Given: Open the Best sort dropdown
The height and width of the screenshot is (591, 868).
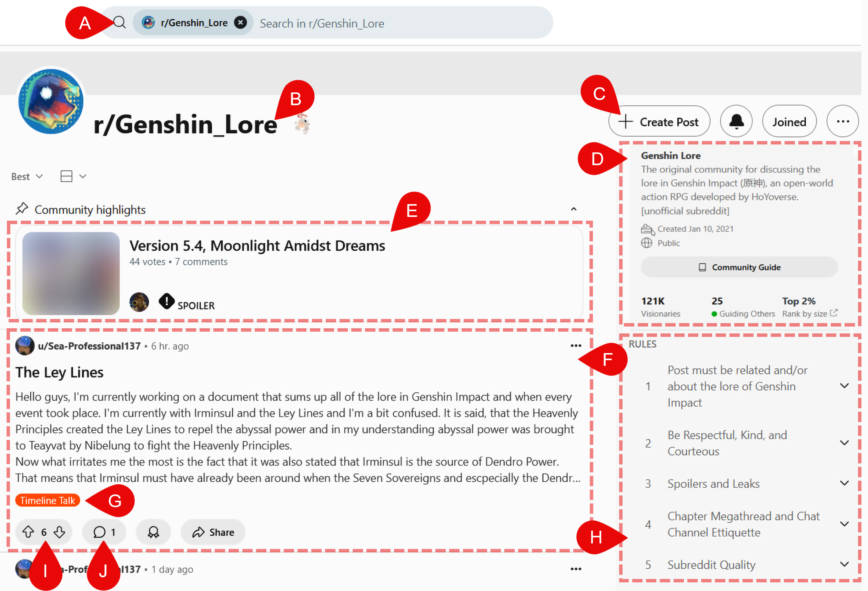Looking at the screenshot, I should (x=27, y=176).
